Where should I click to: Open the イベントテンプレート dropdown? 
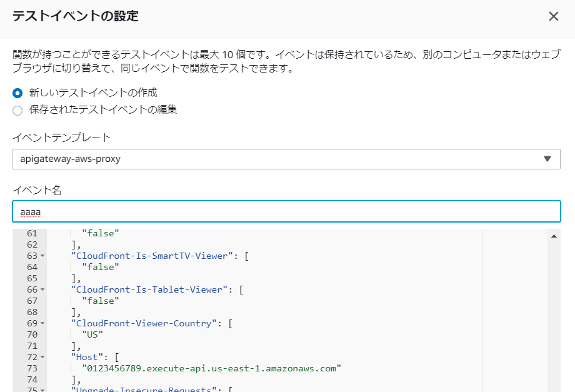[x=286, y=159]
